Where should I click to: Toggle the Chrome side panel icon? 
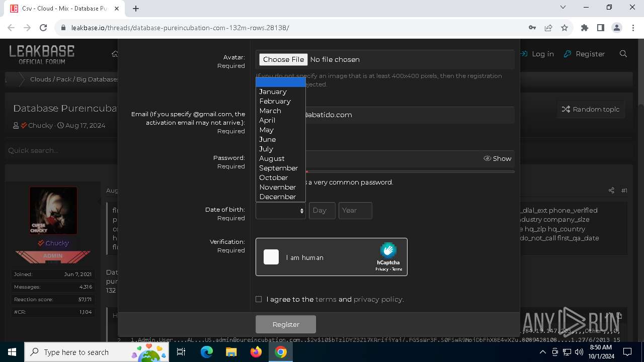click(600, 28)
